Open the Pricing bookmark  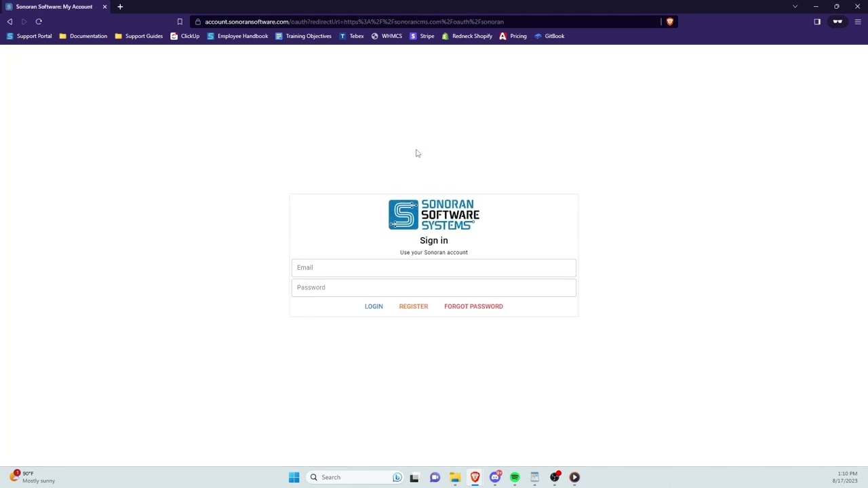click(513, 36)
